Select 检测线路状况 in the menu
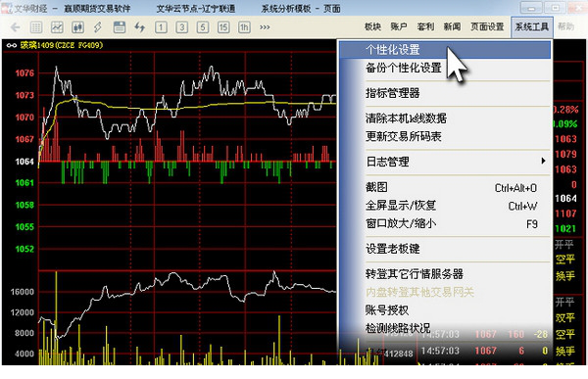 pos(445,328)
